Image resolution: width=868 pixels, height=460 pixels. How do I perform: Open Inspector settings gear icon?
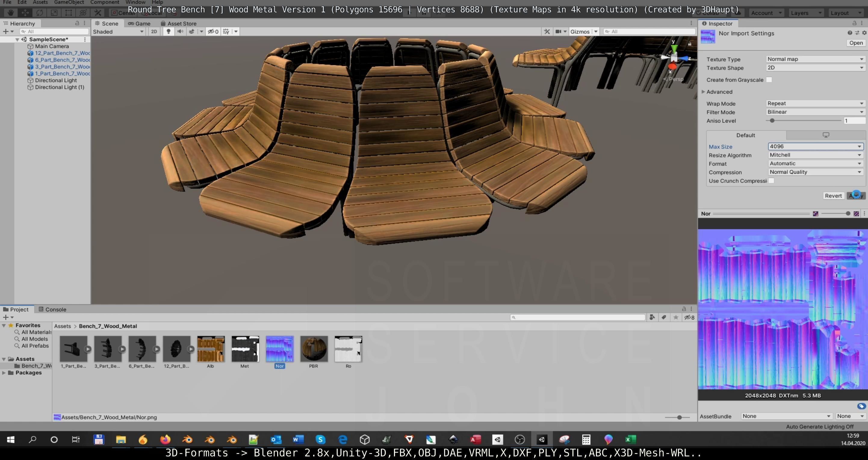pyautogui.click(x=864, y=33)
